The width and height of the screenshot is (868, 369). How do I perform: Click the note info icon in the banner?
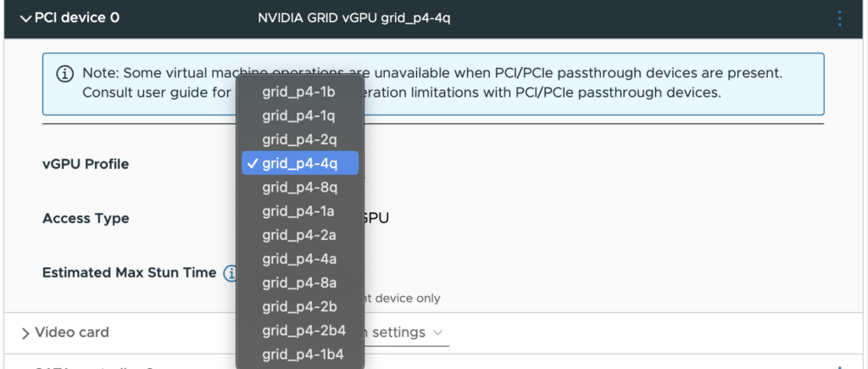64,74
